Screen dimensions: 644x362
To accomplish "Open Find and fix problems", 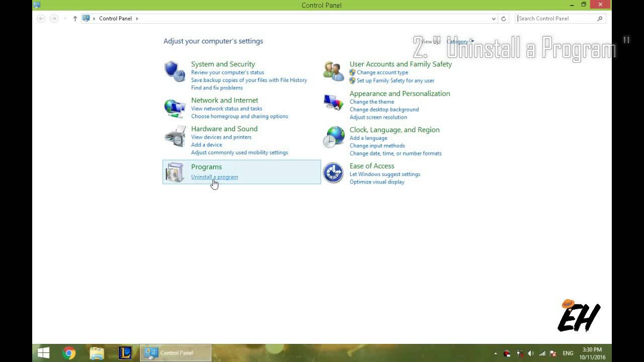I will [217, 87].
